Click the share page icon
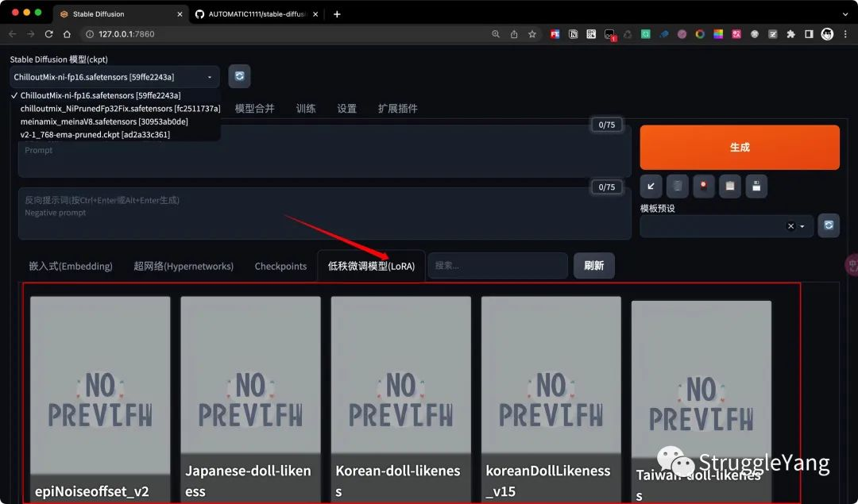 coord(514,34)
